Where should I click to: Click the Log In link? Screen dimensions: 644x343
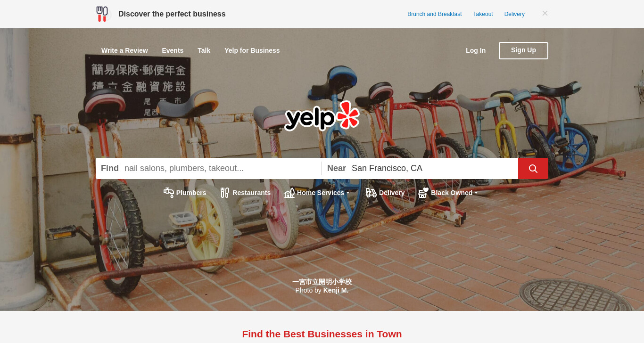pyautogui.click(x=476, y=50)
